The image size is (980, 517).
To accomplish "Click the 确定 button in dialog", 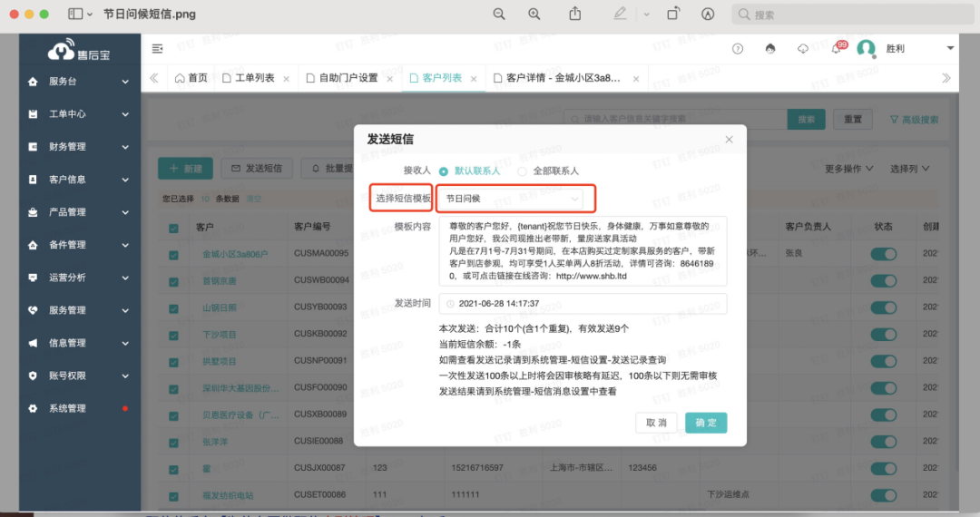I will point(706,423).
